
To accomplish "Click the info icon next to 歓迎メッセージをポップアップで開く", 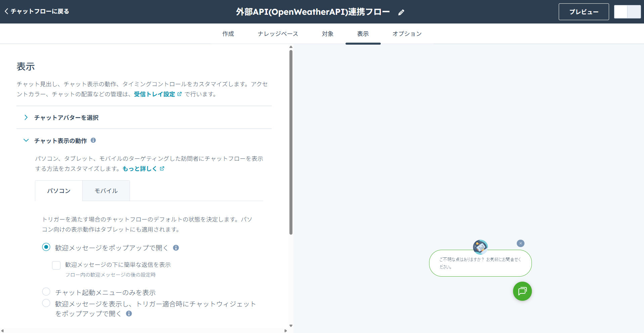I will (176, 248).
